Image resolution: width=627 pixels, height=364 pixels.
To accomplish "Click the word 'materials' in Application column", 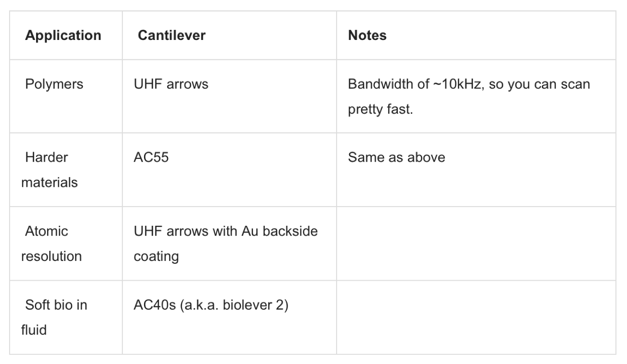I will click(50, 183).
